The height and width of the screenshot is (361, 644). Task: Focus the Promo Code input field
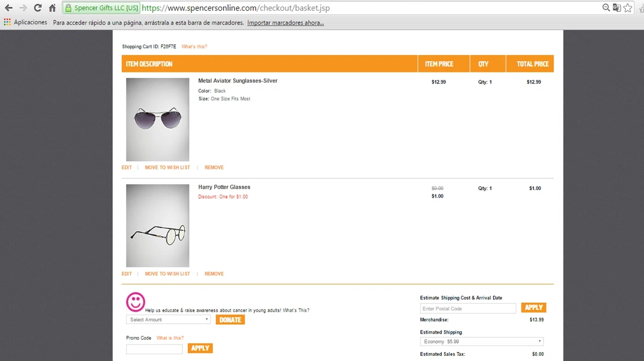154,349
